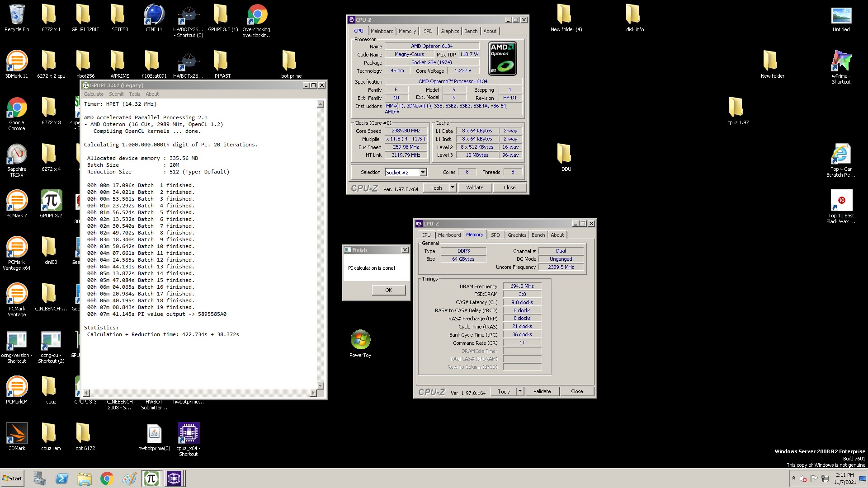Switch to the CPU tab in the lower CPU-Z window

click(x=426, y=235)
